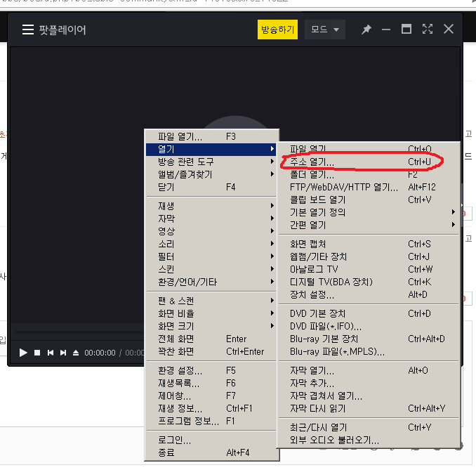The width and height of the screenshot is (476, 470).
Task: Select 아날로그 TV Ctrl+W
Action: (368, 270)
